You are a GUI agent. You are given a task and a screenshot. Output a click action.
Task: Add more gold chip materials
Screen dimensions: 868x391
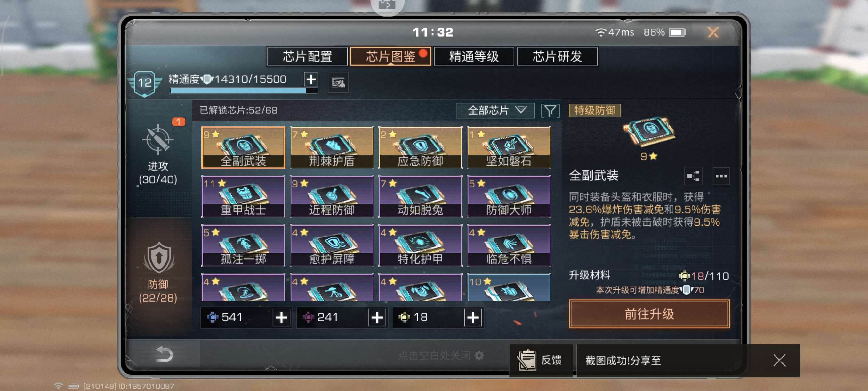pyautogui.click(x=473, y=317)
